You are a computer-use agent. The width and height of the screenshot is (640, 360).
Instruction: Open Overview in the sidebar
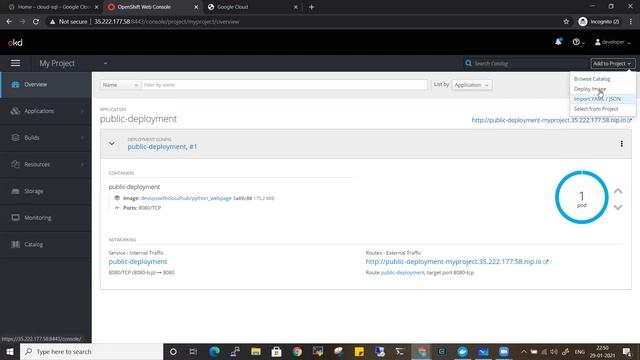tap(46, 84)
